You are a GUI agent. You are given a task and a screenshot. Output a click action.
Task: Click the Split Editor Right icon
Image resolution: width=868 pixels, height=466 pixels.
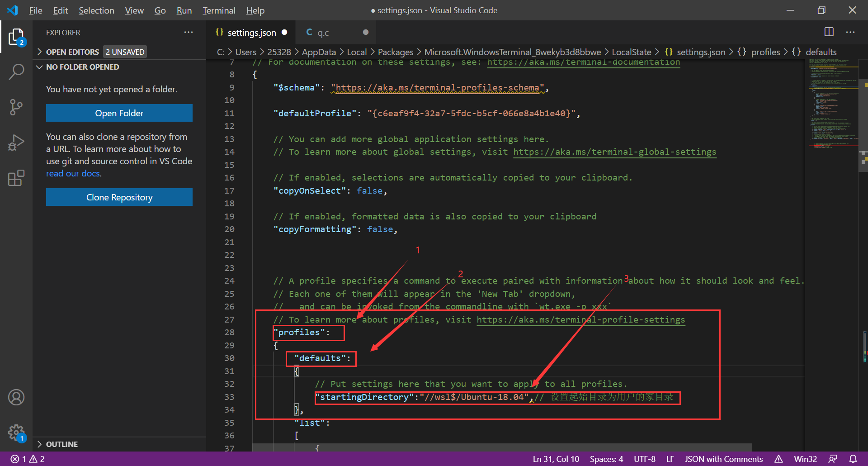point(829,32)
